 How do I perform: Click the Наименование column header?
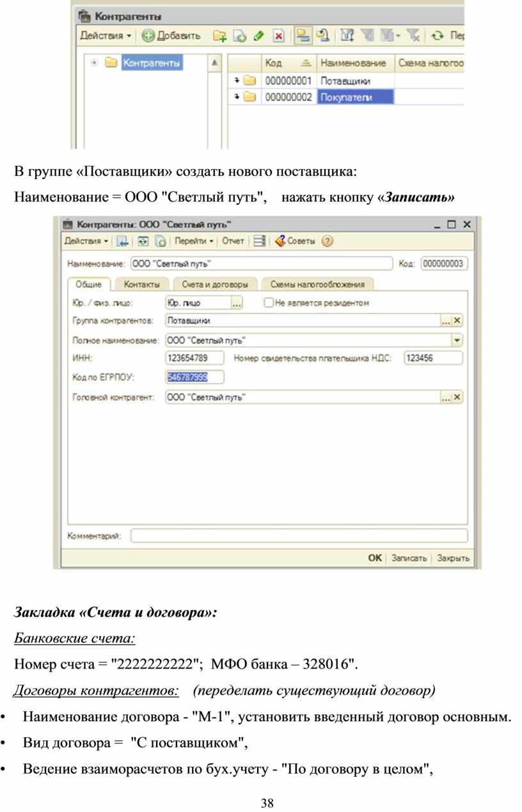tap(354, 63)
